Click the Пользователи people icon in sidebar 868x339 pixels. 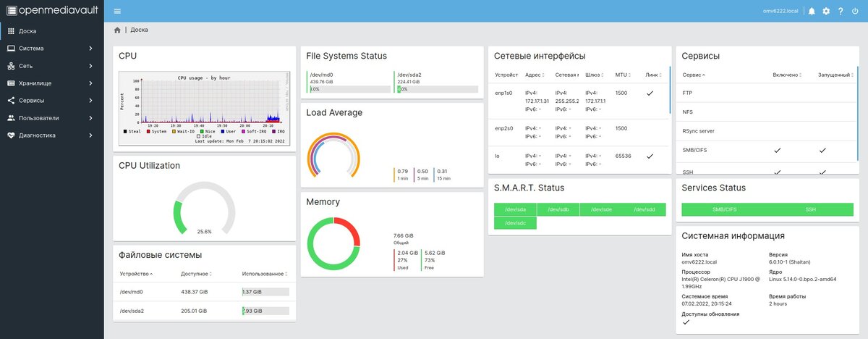pyautogui.click(x=10, y=118)
